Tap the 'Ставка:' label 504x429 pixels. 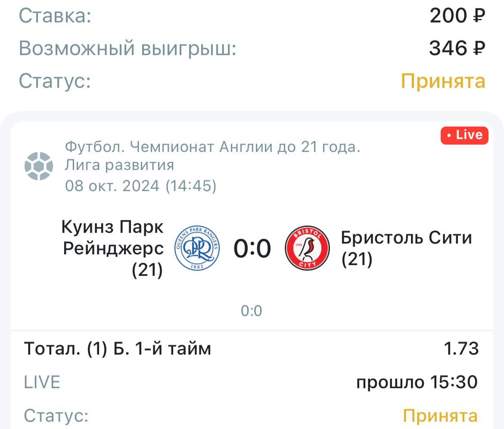(55, 16)
